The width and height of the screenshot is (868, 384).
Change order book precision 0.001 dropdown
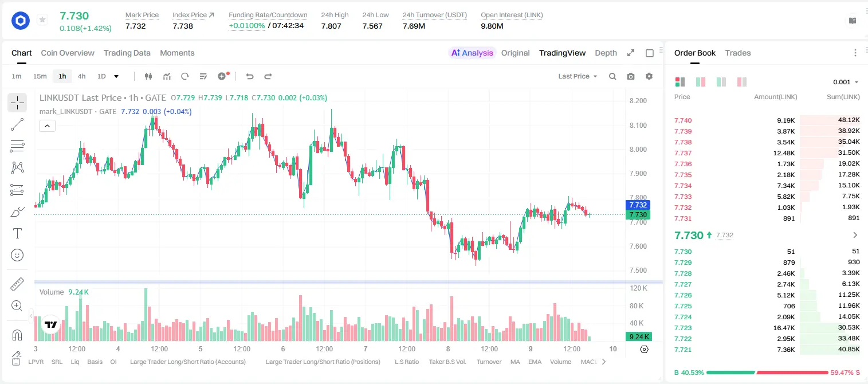(x=846, y=82)
